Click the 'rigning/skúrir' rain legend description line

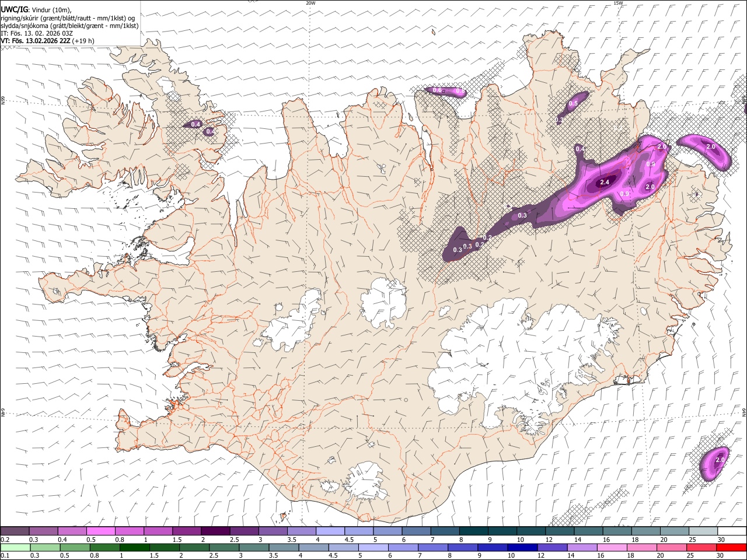pyautogui.click(x=68, y=17)
